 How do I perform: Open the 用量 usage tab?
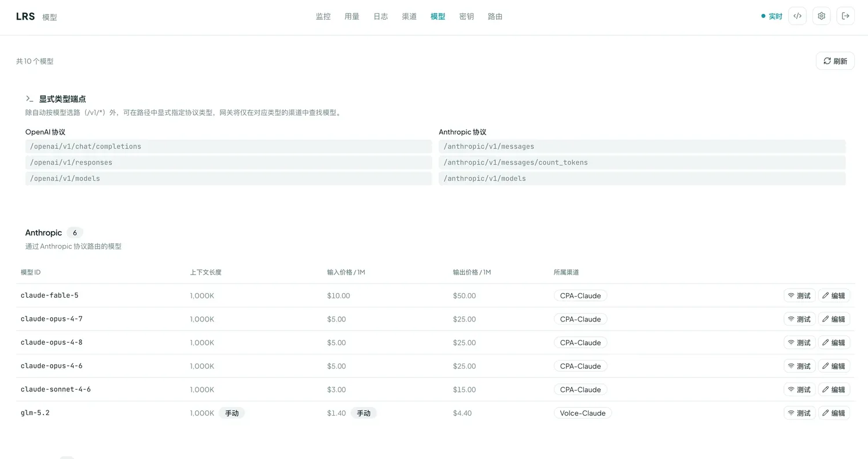(352, 16)
